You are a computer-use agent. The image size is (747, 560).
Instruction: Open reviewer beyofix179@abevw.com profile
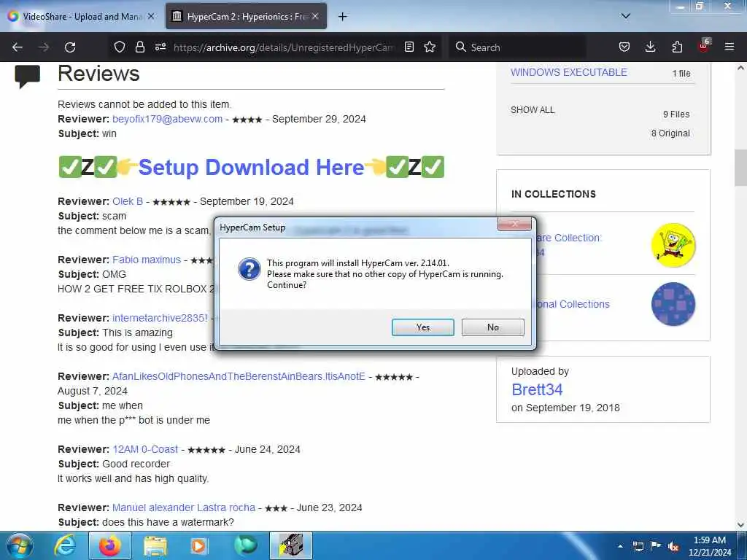[x=167, y=119]
